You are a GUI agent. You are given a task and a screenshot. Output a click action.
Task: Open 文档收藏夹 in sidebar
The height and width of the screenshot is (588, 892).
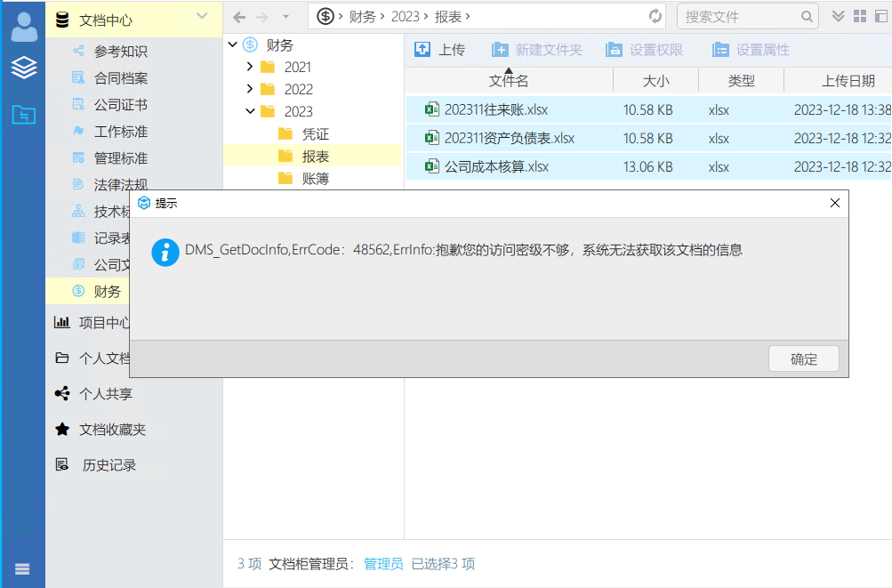(111, 429)
